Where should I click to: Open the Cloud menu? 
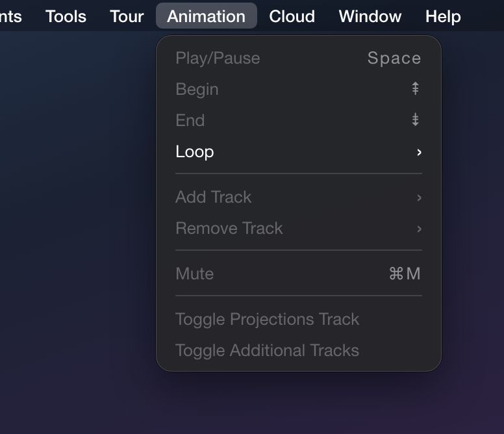[292, 16]
